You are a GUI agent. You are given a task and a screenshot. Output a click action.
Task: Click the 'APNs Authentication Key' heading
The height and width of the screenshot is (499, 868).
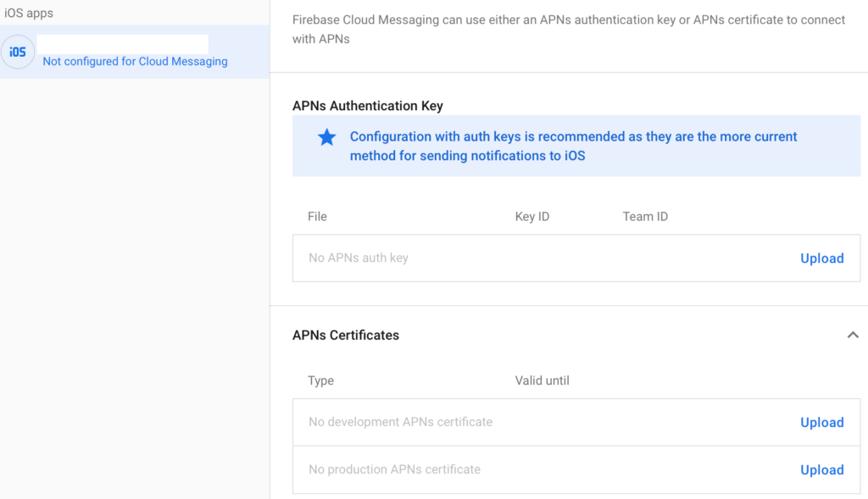[367, 106]
